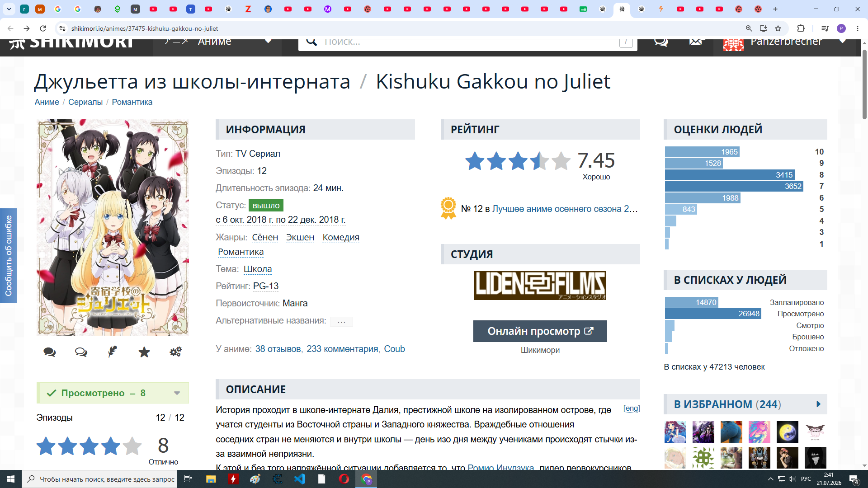Open the browser zoom magnifier icon
The width and height of the screenshot is (868, 488).
click(x=749, y=28)
